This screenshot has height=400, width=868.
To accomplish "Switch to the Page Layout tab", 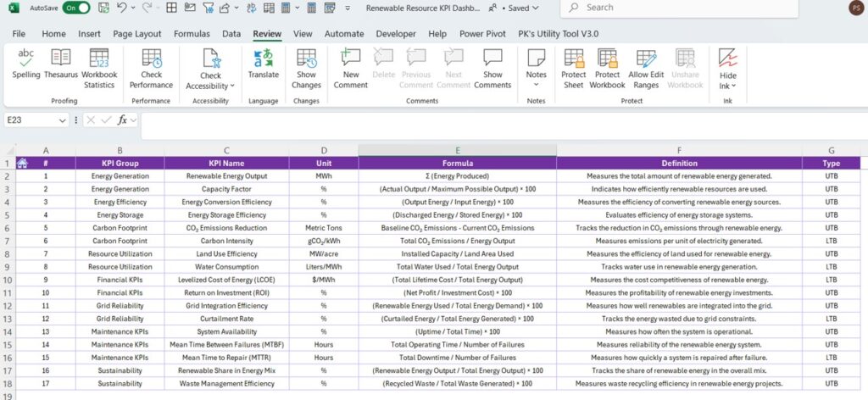I will [x=137, y=34].
